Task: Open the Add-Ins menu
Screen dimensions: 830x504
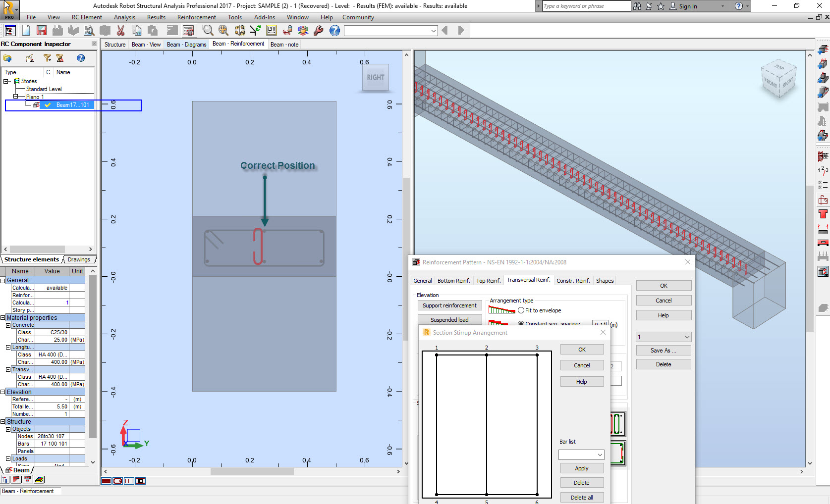Action: pyautogui.click(x=265, y=17)
